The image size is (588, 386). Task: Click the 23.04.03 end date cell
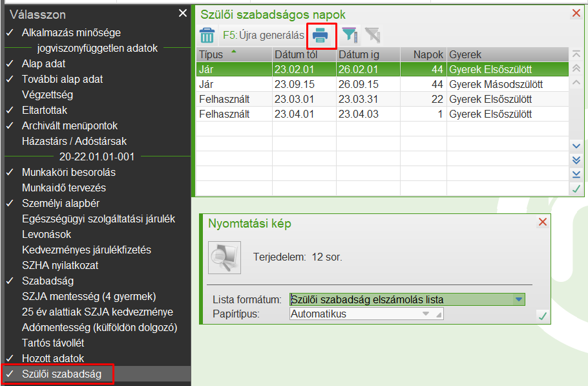coord(368,114)
